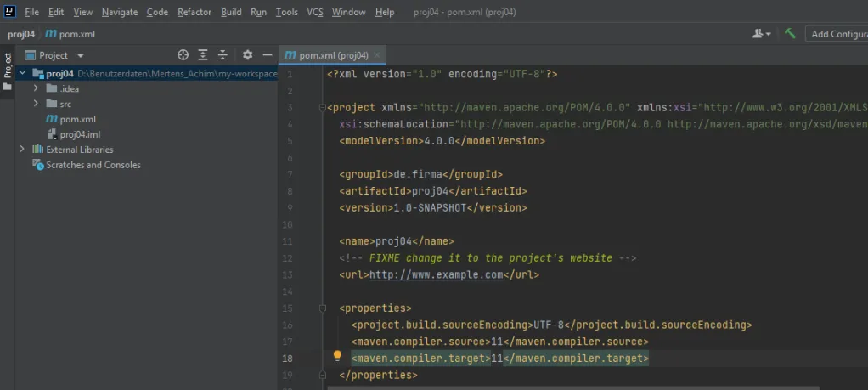Viewport: 868px width, 390px height.
Task: Click the Add Configuration button
Action: click(837, 34)
